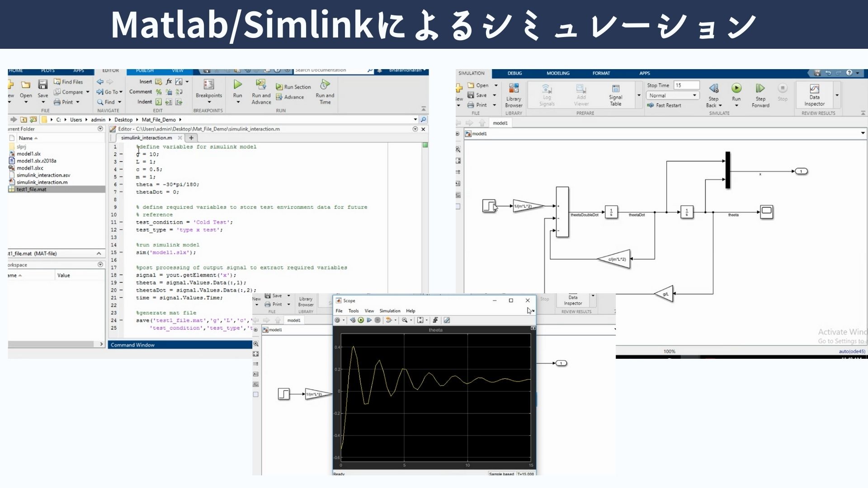The height and width of the screenshot is (488, 868).
Task: Click the Run Section button
Action: (293, 87)
